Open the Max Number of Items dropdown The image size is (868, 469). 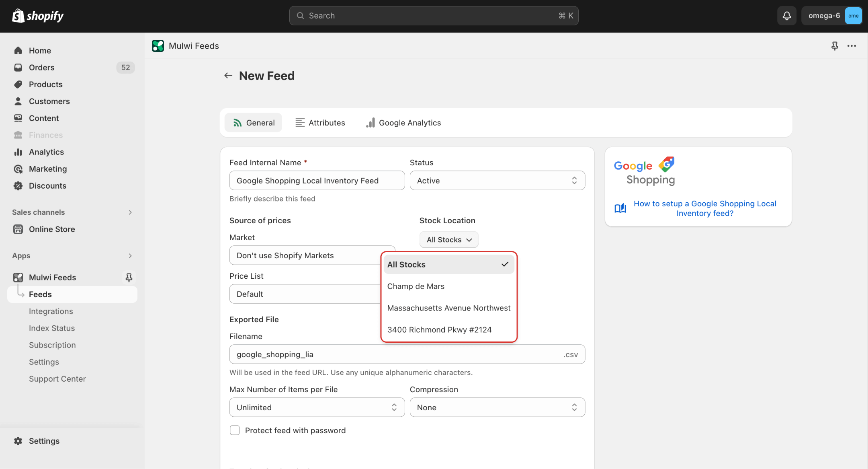pos(317,407)
